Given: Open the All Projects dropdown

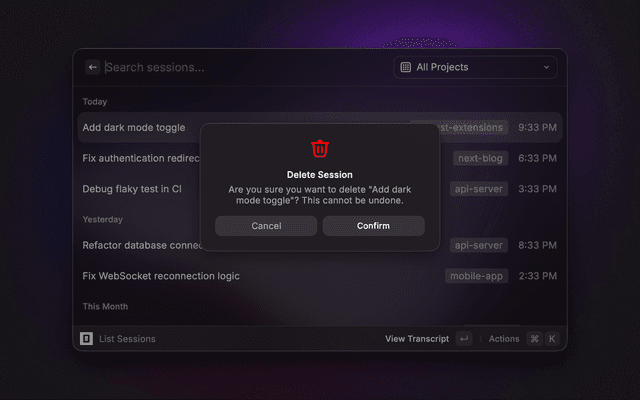Looking at the screenshot, I should pos(475,67).
